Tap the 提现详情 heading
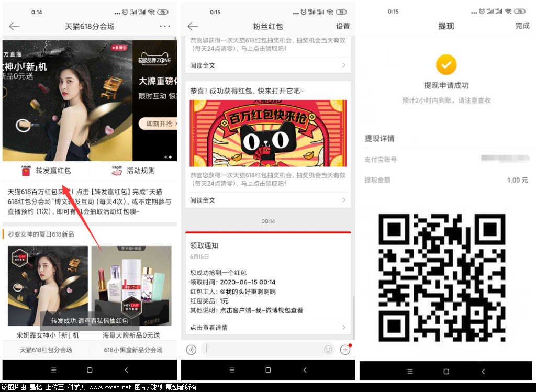 point(379,138)
